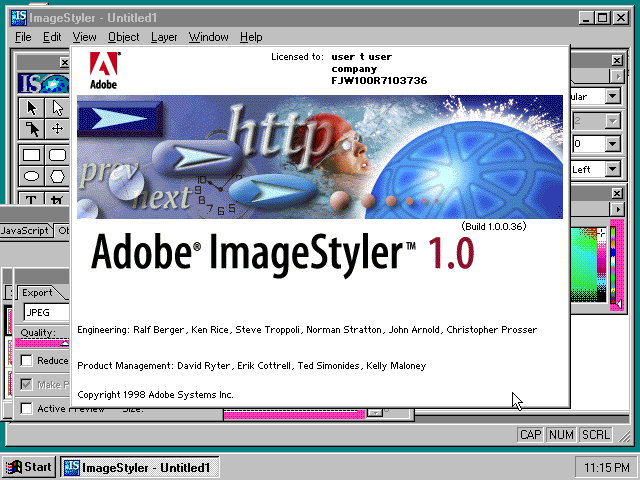Image resolution: width=640 pixels, height=480 pixels.
Task: Click the ImageStyler logo atop the toolbox
Action: 44,83
